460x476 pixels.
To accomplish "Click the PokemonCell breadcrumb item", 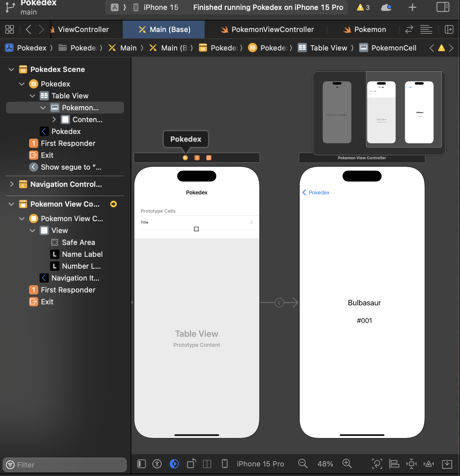I will (x=388, y=48).
